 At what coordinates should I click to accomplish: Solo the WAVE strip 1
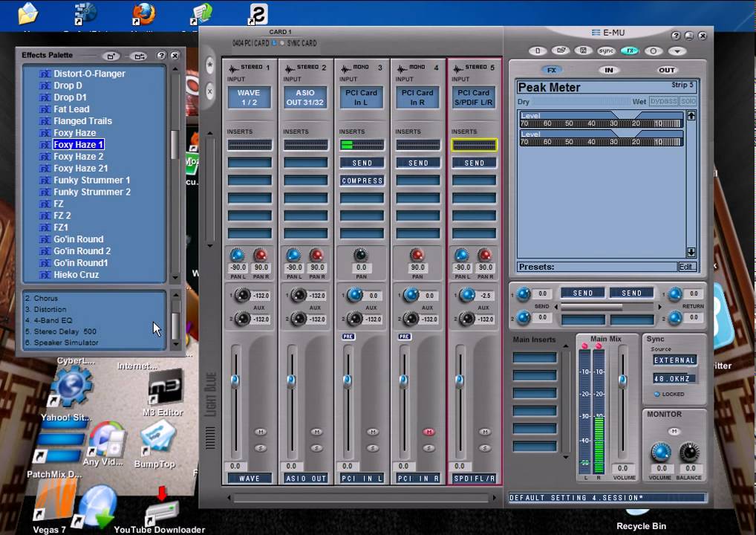click(261, 448)
